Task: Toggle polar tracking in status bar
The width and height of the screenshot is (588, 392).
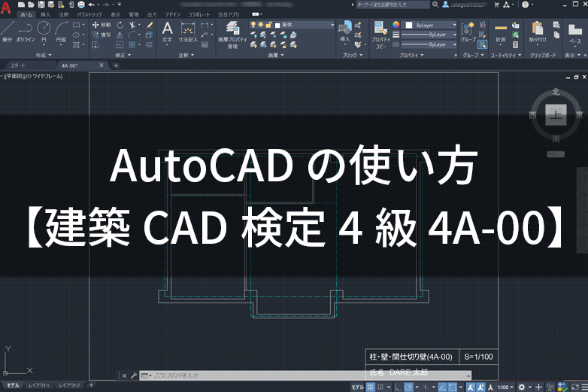Action: click(408, 387)
